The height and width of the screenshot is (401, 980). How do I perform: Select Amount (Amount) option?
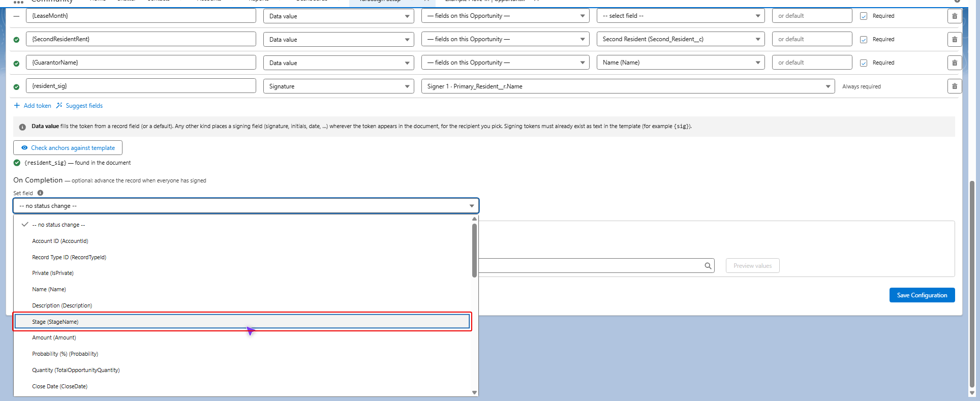click(x=242, y=337)
